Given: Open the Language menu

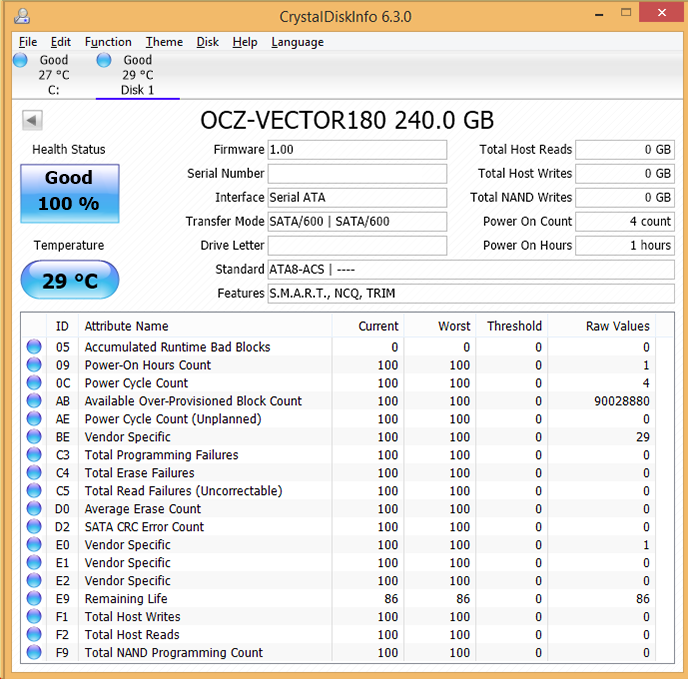Looking at the screenshot, I should [x=297, y=42].
